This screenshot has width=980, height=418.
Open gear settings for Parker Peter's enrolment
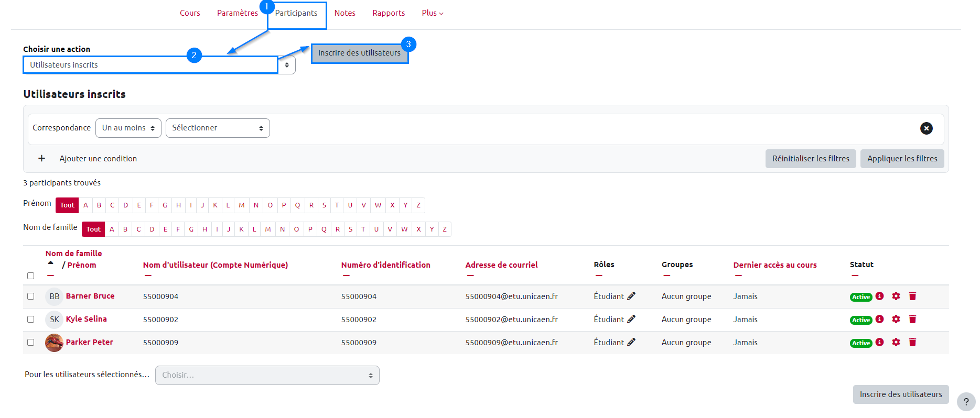[x=896, y=342]
